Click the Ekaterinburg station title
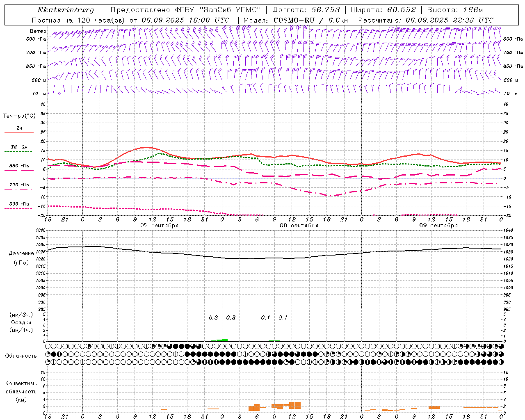This screenshot has height=420, width=525. click(66, 10)
